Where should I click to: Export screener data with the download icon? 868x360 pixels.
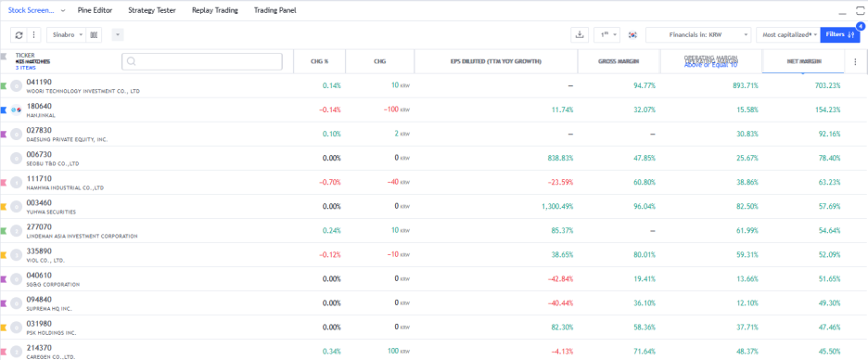pos(580,35)
